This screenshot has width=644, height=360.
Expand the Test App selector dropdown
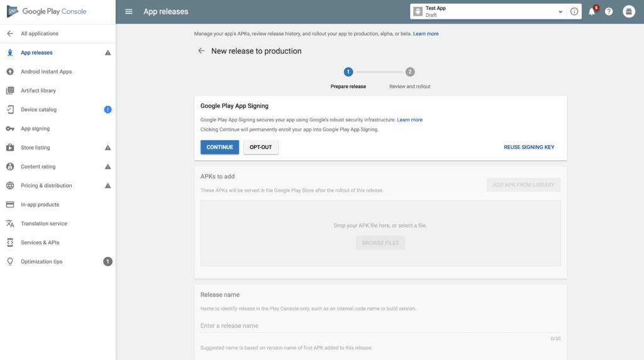560,12
